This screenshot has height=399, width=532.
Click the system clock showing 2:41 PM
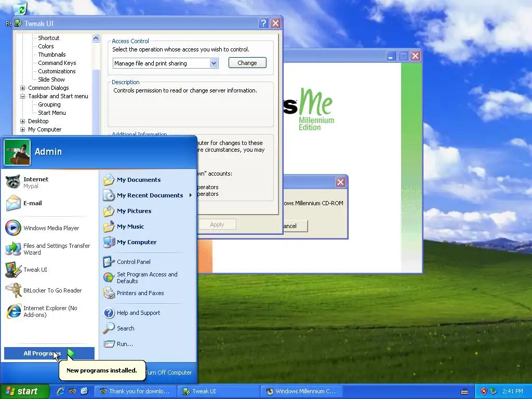(513, 392)
